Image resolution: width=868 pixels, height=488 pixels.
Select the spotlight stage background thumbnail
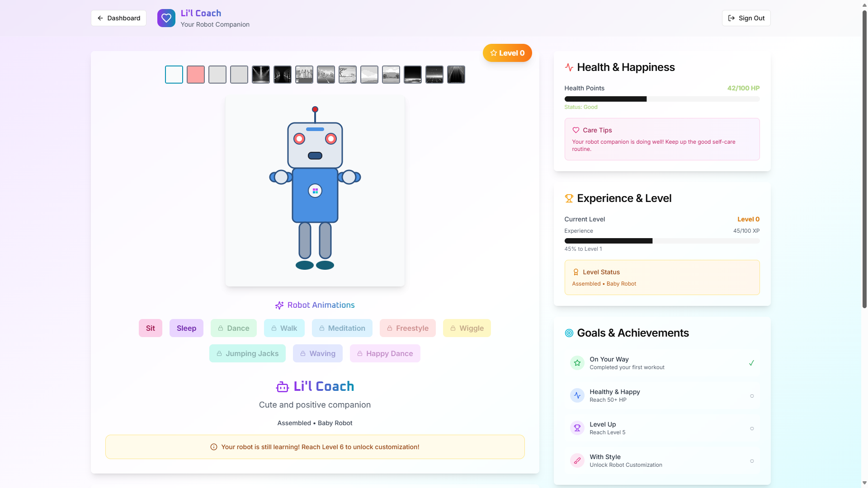[x=261, y=75]
